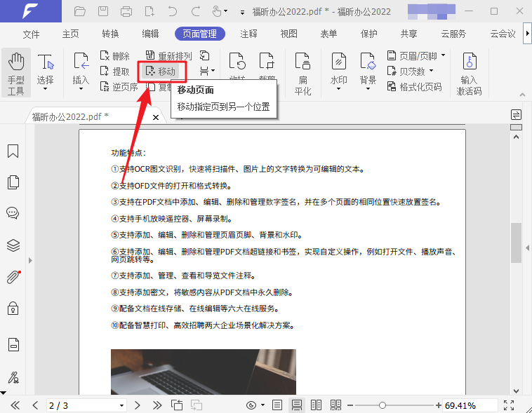Click 移动 to move pages

pos(161,72)
